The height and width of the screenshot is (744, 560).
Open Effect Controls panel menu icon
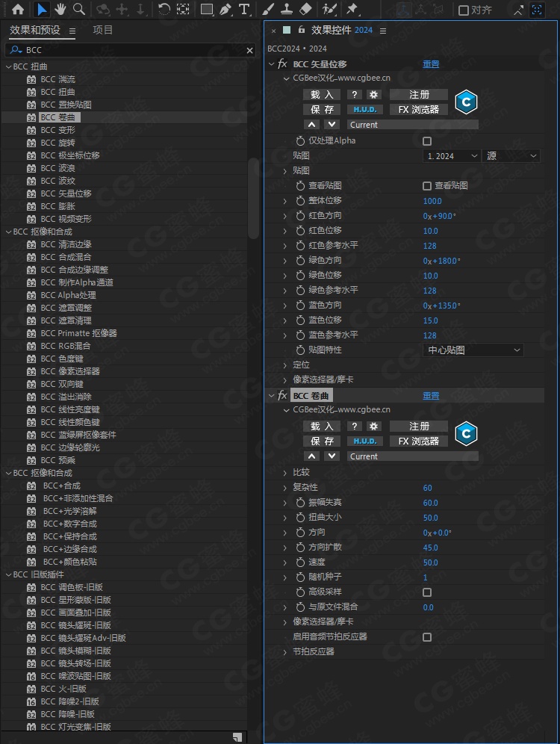click(382, 31)
